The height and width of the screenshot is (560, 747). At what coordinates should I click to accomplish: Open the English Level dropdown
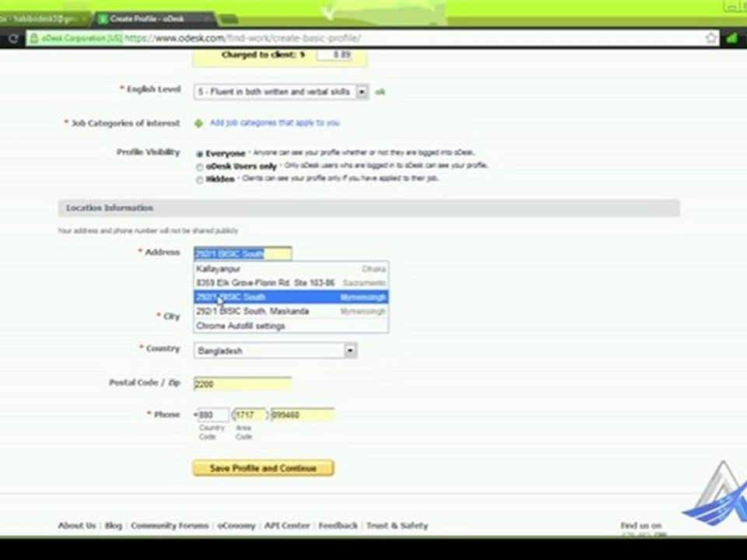tap(281, 92)
